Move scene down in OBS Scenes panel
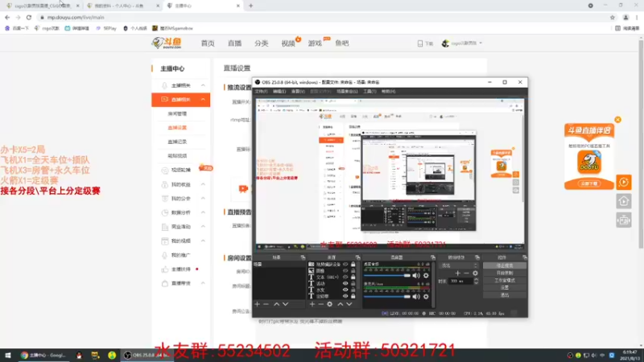 (286, 304)
